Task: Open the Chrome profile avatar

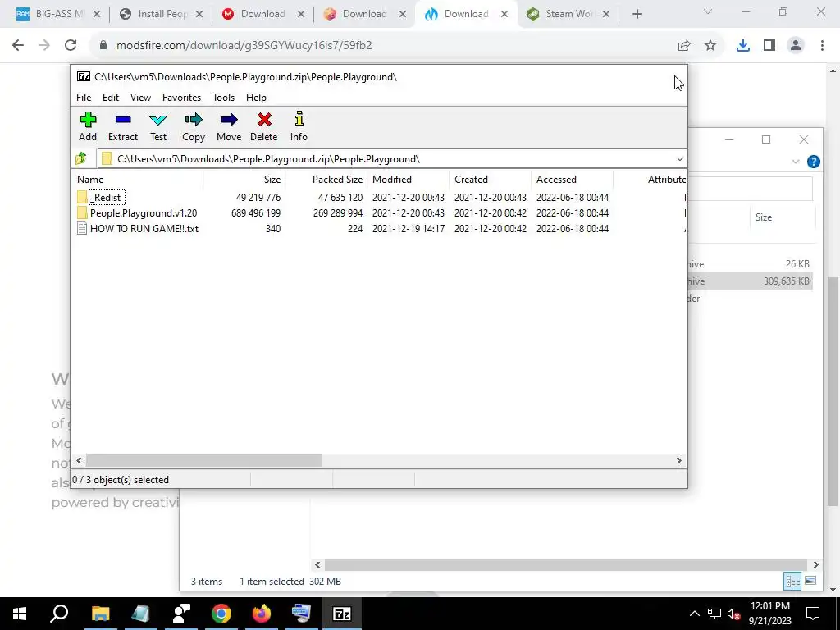Action: click(x=796, y=46)
